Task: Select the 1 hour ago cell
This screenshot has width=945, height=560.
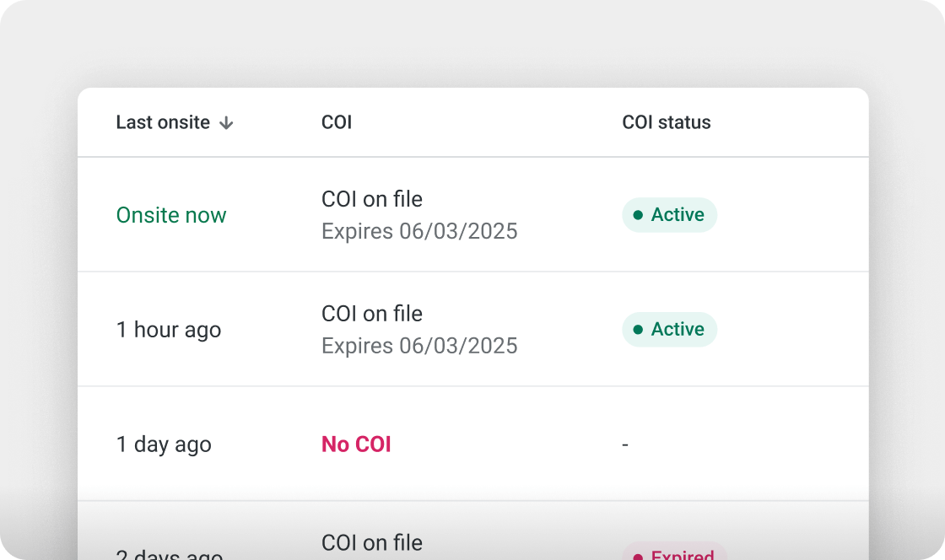Action: 169,330
